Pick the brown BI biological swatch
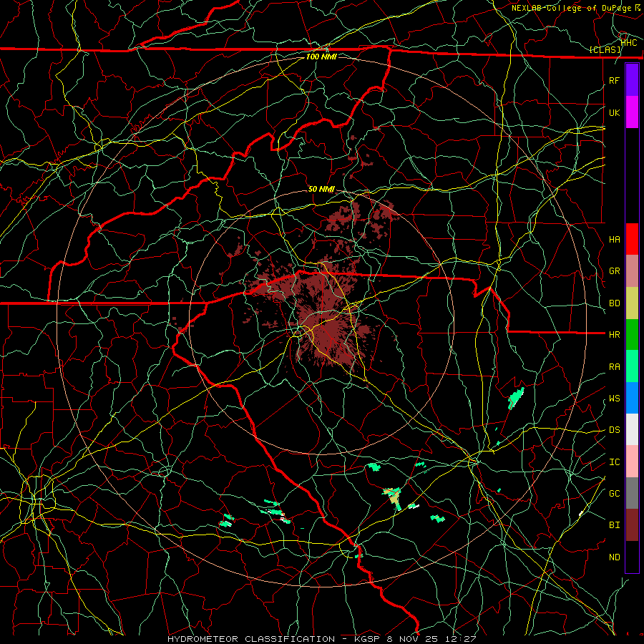This screenshot has height=644, width=644. (632, 525)
